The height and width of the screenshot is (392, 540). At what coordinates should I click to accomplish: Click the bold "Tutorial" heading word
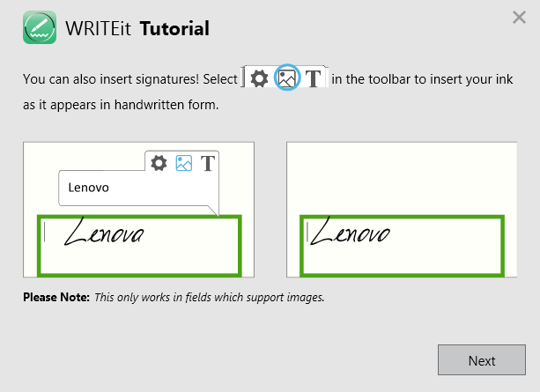(174, 29)
